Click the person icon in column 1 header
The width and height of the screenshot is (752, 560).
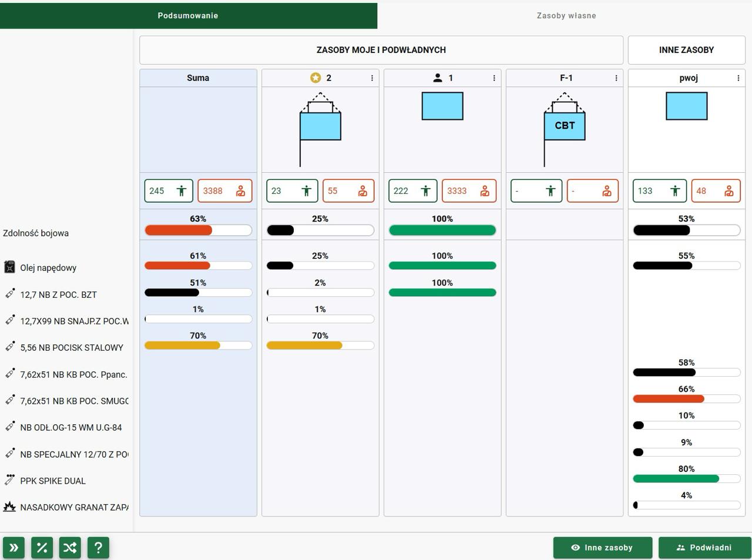tap(437, 78)
